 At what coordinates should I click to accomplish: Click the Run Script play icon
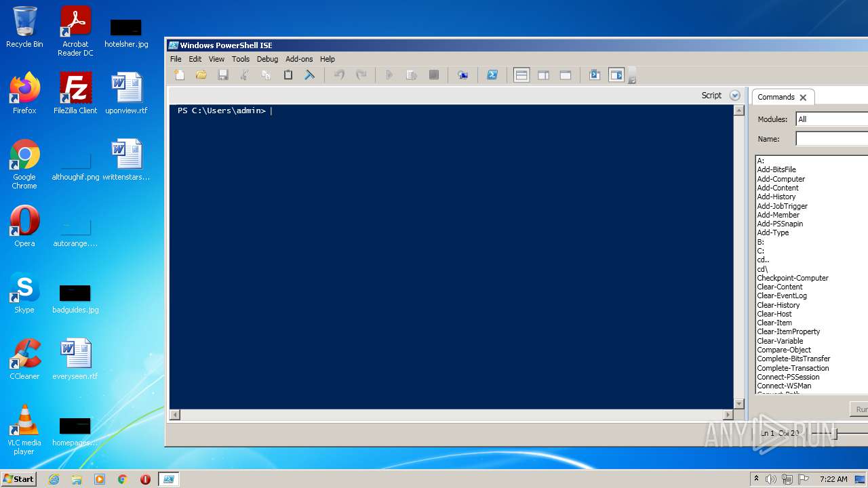389,75
